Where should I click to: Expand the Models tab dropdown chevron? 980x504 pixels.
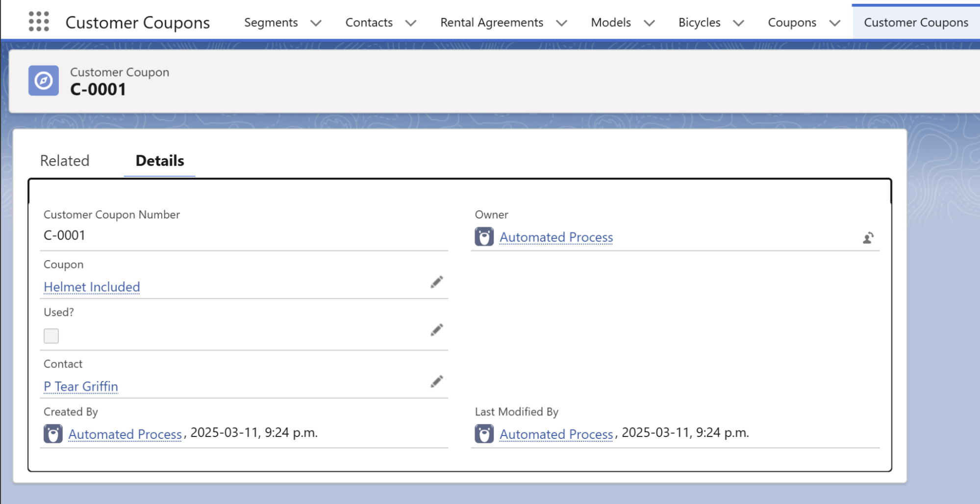pyautogui.click(x=650, y=23)
